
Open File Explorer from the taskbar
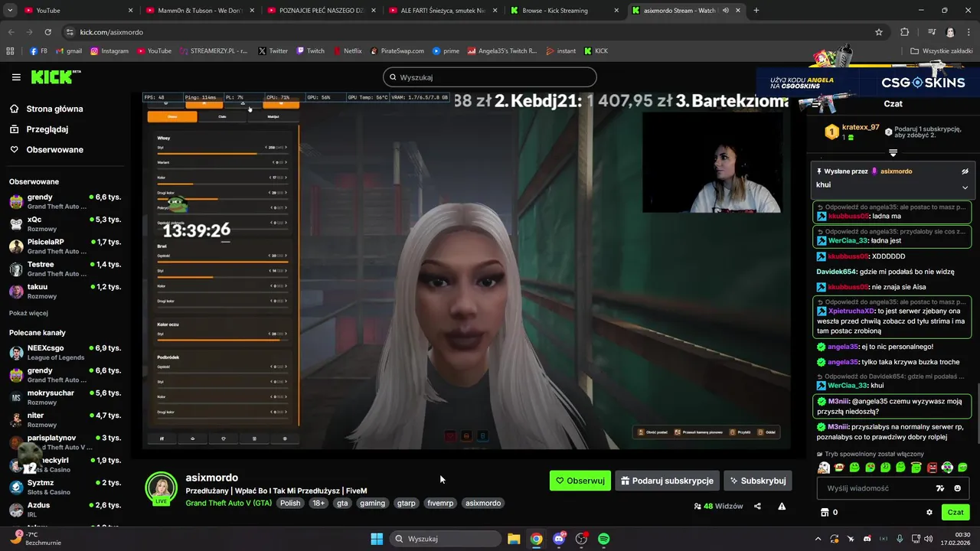point(514,539)
